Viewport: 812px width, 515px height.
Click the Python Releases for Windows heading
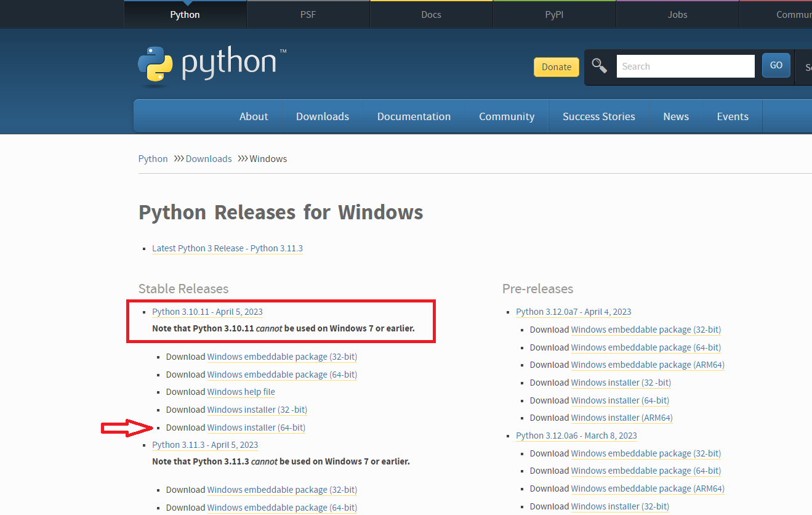click(x=281, y=213)
